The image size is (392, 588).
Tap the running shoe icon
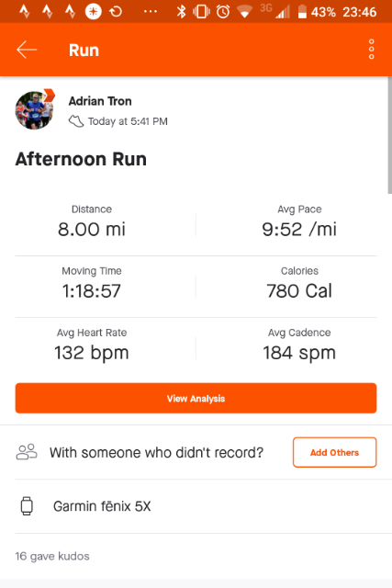point(76,121)
